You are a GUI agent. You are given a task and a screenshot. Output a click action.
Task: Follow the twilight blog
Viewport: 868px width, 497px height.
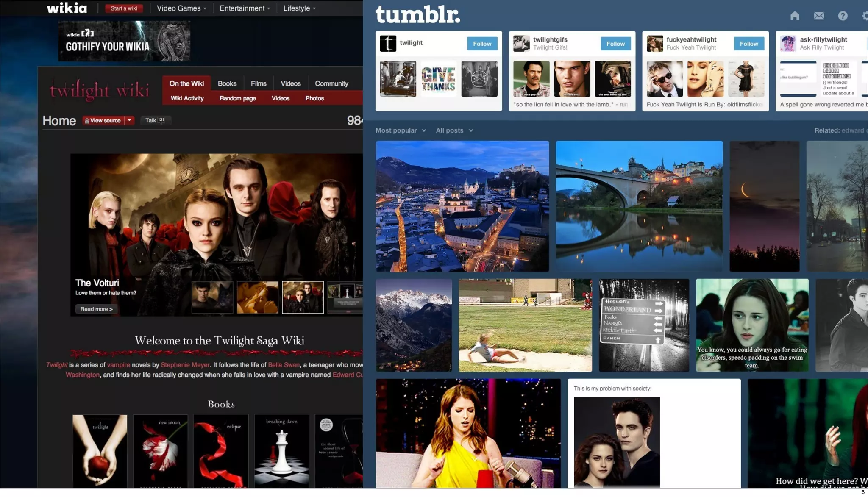point(482,44)
